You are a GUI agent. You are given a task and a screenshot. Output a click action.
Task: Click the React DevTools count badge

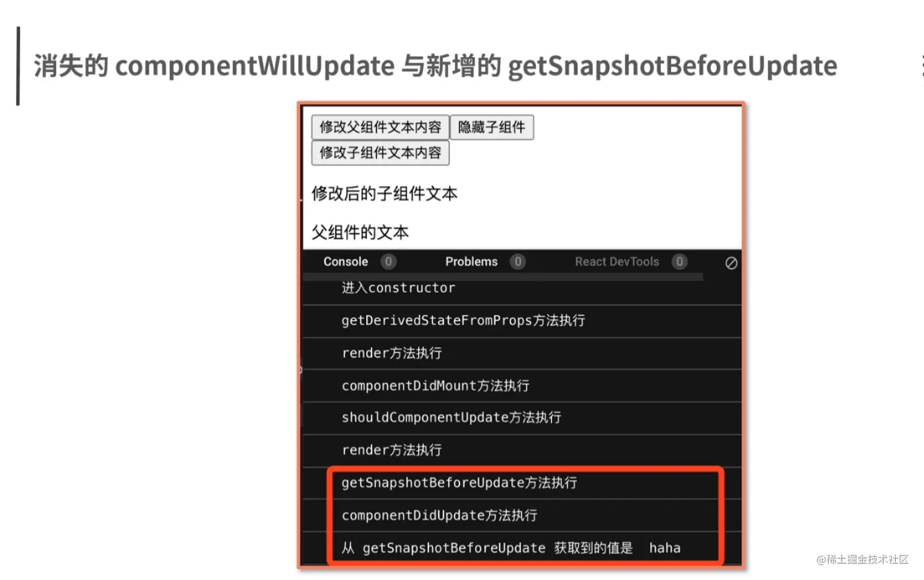pyautogui.click(x=679, y=262)
